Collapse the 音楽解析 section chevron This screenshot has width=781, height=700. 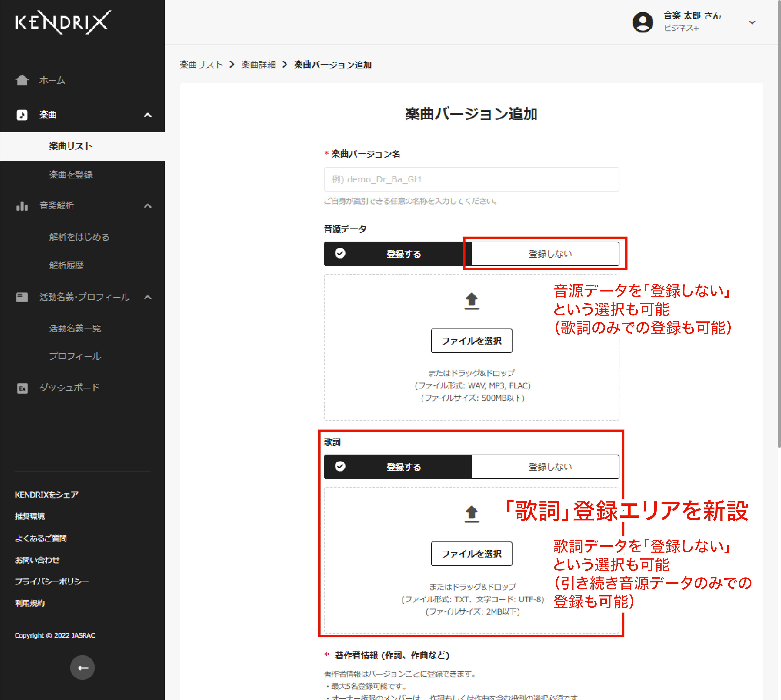click(x=148, y=206)
